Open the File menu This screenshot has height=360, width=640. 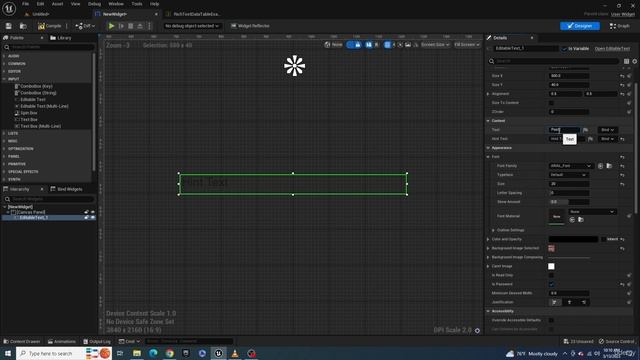click(25, 4)
